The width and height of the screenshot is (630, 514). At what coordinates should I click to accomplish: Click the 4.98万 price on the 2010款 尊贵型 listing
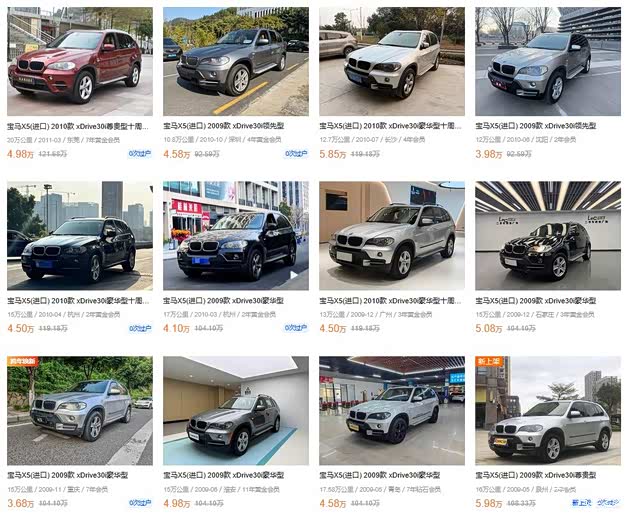pyautogui.click(x=20, y=154)
